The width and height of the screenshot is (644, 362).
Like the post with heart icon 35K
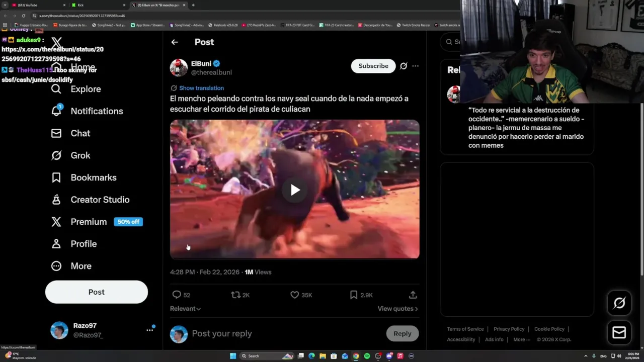tap(301, 295)
